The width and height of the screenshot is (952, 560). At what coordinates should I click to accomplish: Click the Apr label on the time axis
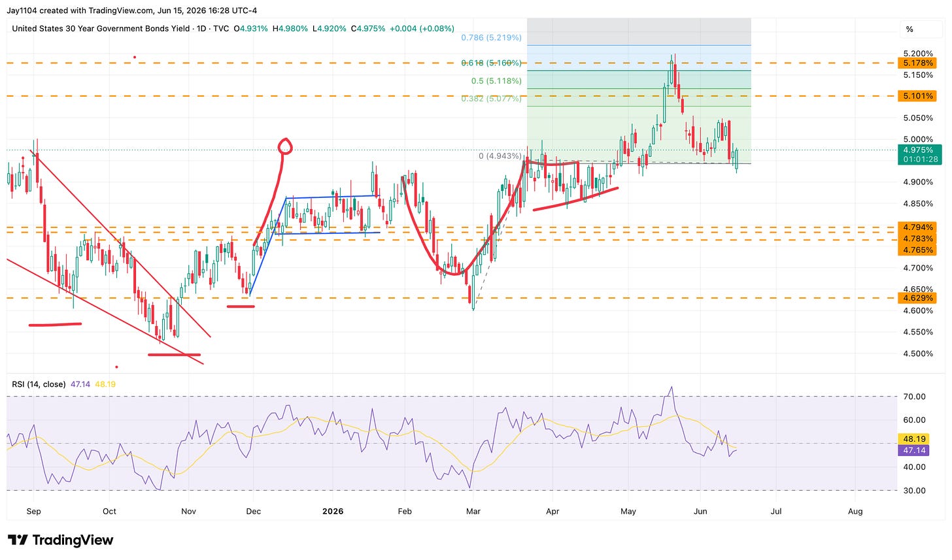[552, 511]
